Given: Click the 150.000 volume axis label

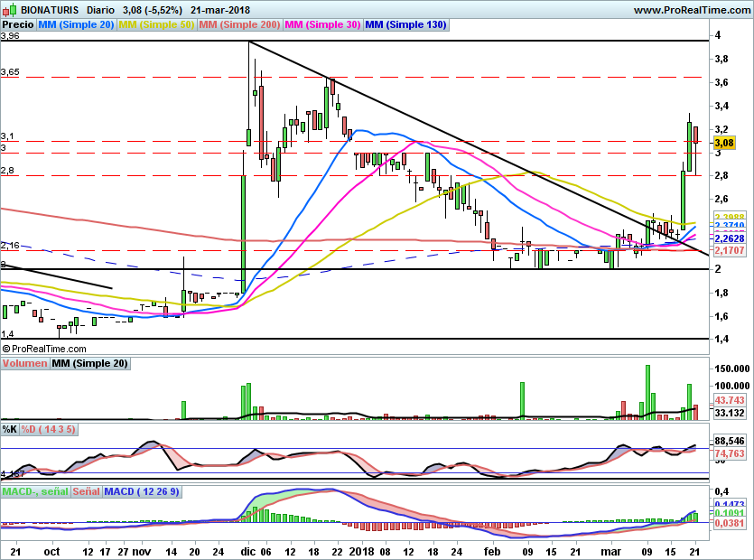Looking at the screenshot, I should click(731, 369).
